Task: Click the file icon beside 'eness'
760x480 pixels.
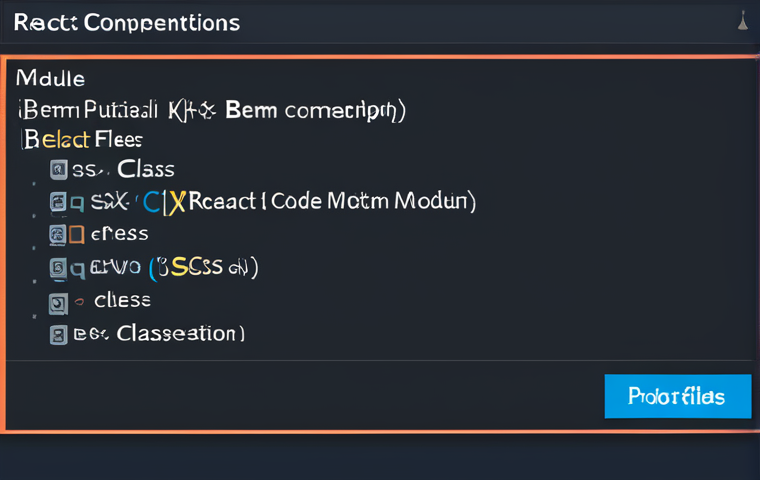Action: pos(57,235)
